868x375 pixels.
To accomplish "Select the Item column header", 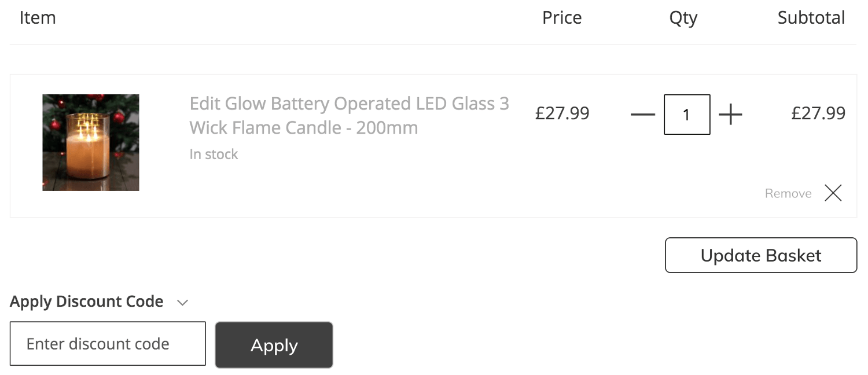I will click(x=37, y=18).
